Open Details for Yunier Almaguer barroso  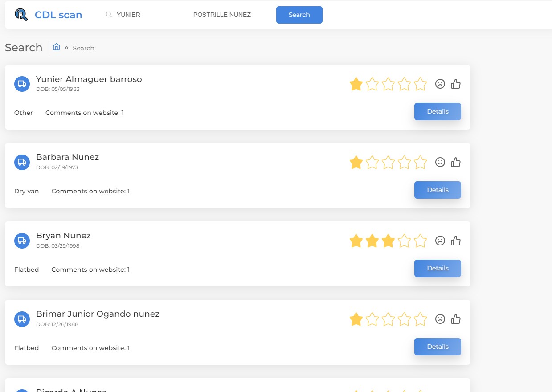click(438, 111)
